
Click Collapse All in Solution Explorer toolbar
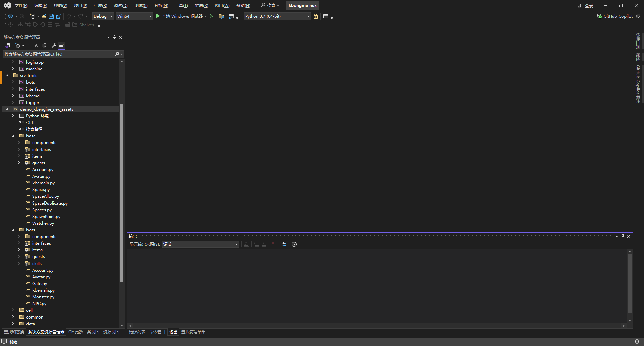(37, 46)
